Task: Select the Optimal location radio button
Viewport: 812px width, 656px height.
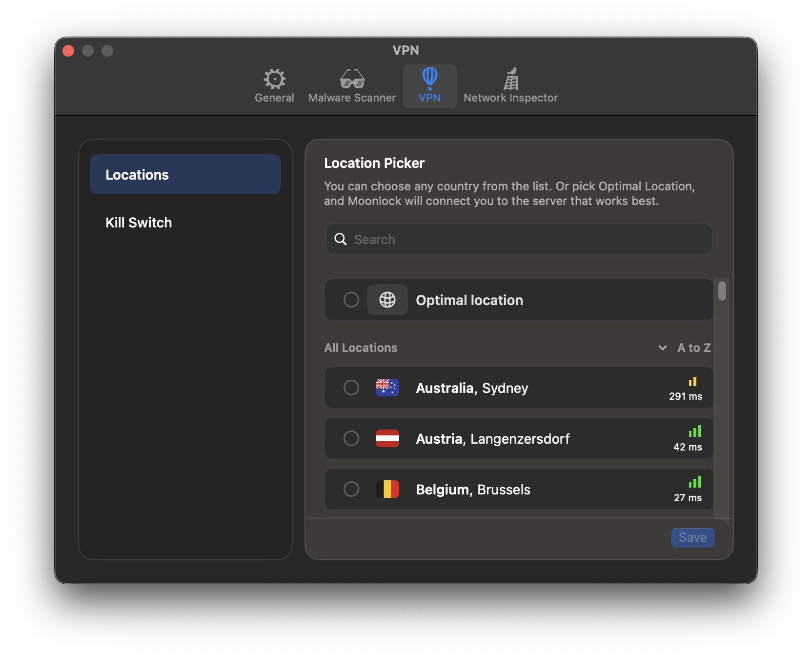Action: (351, 300)
